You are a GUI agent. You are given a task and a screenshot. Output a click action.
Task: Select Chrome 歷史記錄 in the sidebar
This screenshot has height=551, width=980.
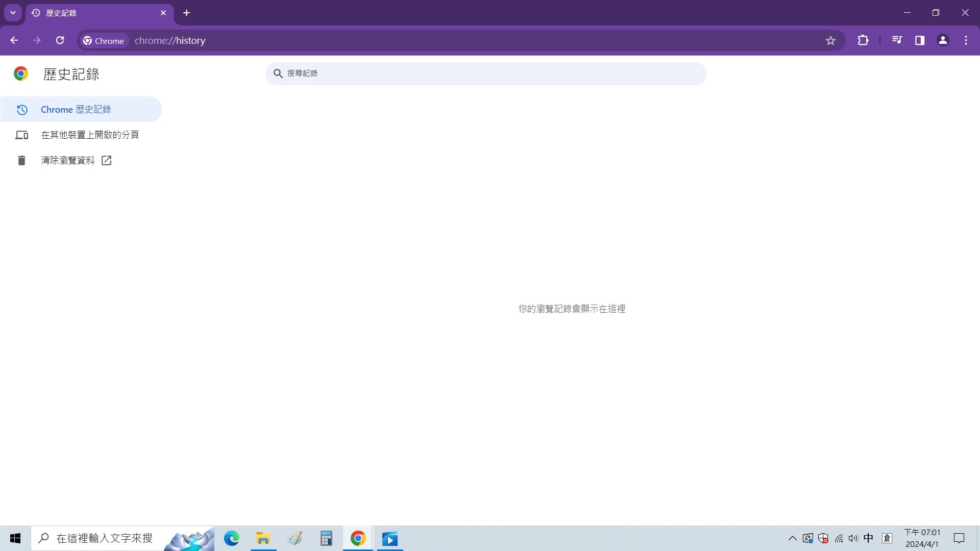tap(76, 109)
